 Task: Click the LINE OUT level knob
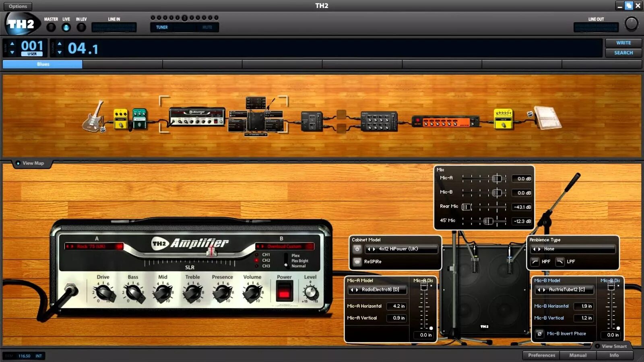(631, 24)
